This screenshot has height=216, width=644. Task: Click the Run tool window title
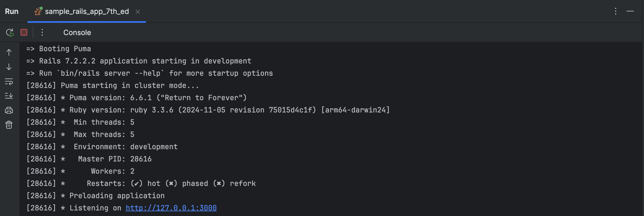(x=12, y=11)
